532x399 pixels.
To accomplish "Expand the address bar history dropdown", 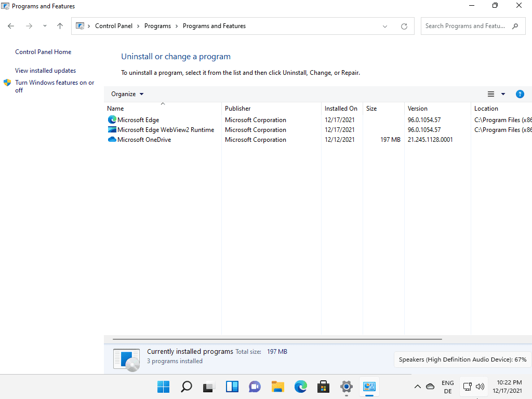I will click(x=384, y=26).
